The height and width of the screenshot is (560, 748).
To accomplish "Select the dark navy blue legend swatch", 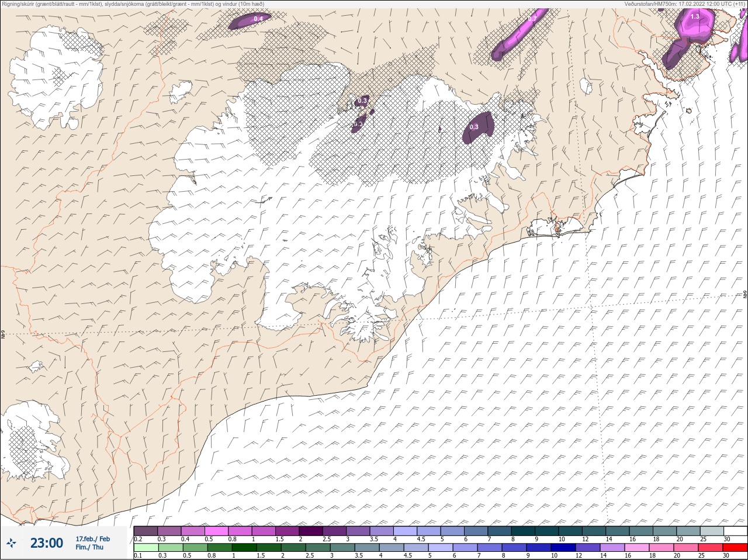I will point(563,548).
